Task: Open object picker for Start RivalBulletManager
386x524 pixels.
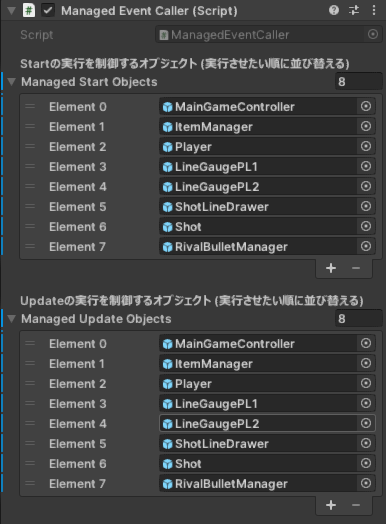Action: pyautogui.click(x=366, y=247)
